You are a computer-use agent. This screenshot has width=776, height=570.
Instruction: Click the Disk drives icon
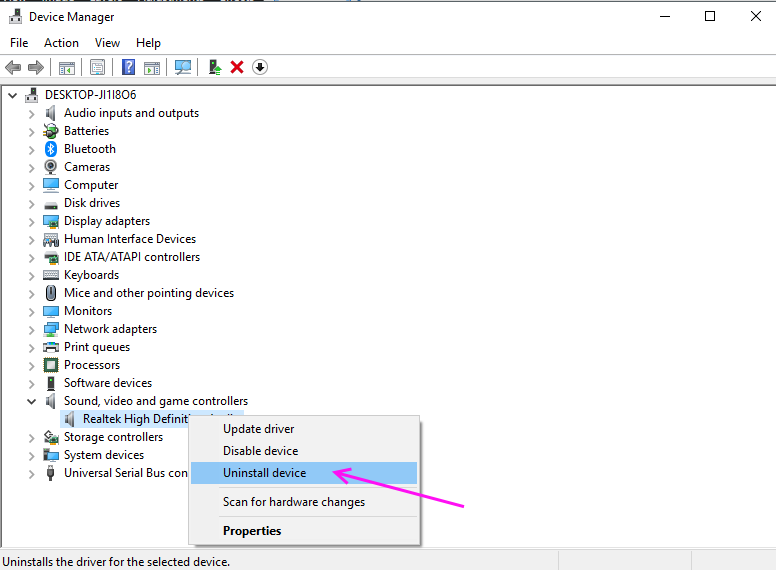pos(50,204)
